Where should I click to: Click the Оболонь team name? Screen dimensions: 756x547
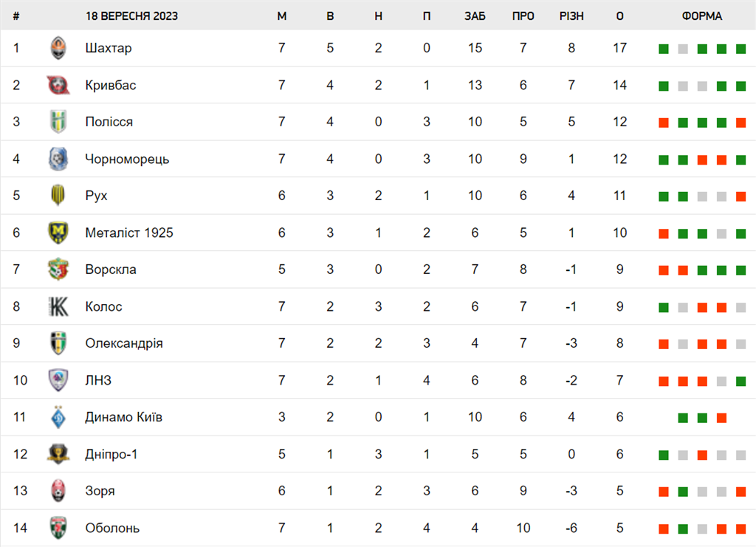pyautogui.click(x=112, y=529)
